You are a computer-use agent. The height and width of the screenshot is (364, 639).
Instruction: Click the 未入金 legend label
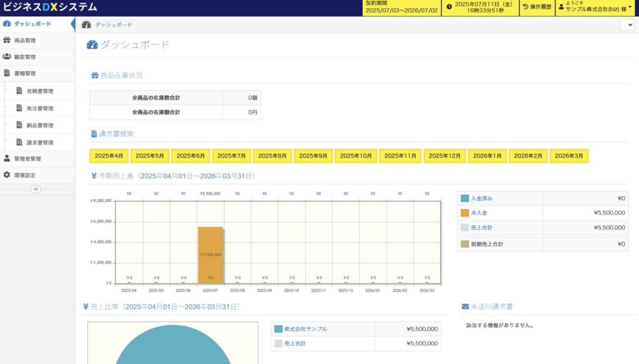[479, 213]
